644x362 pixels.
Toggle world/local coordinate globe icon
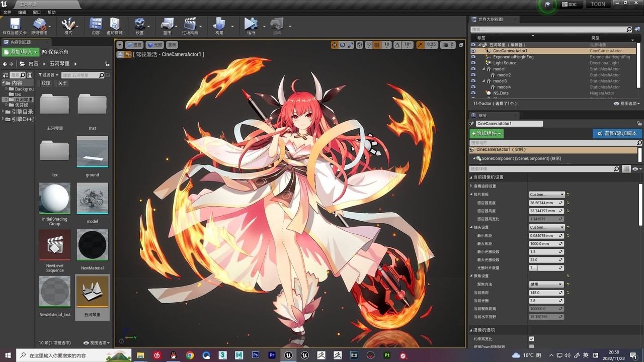[360, 45]
